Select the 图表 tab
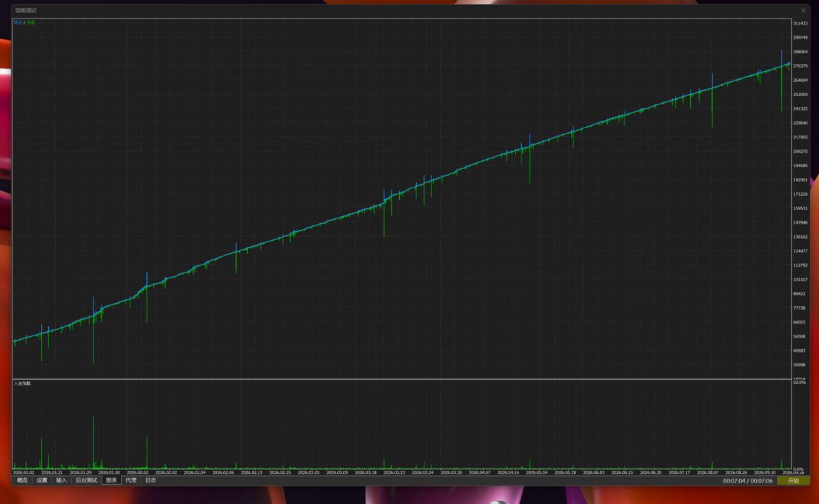819x504 pixels. (111, 480)
